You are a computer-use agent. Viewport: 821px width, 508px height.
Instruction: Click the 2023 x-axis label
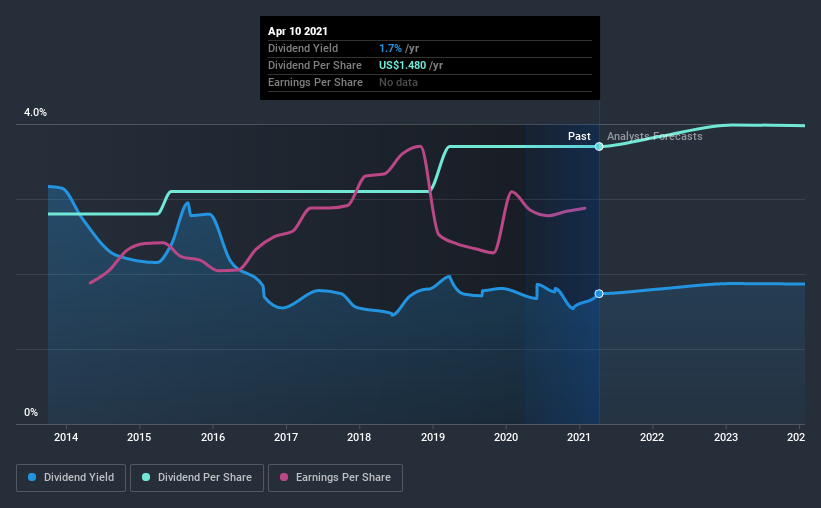coord(726,437)
